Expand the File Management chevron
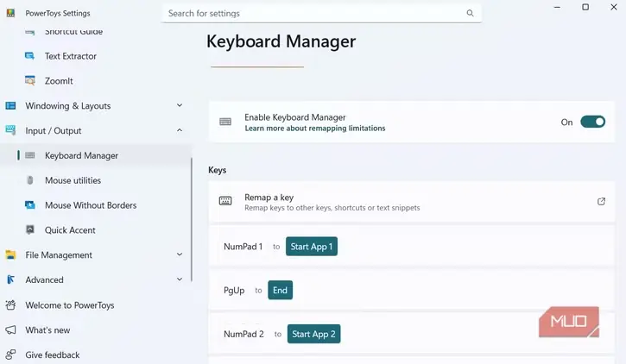Viewport: 626px width, 364px height. tap(180, 254)
